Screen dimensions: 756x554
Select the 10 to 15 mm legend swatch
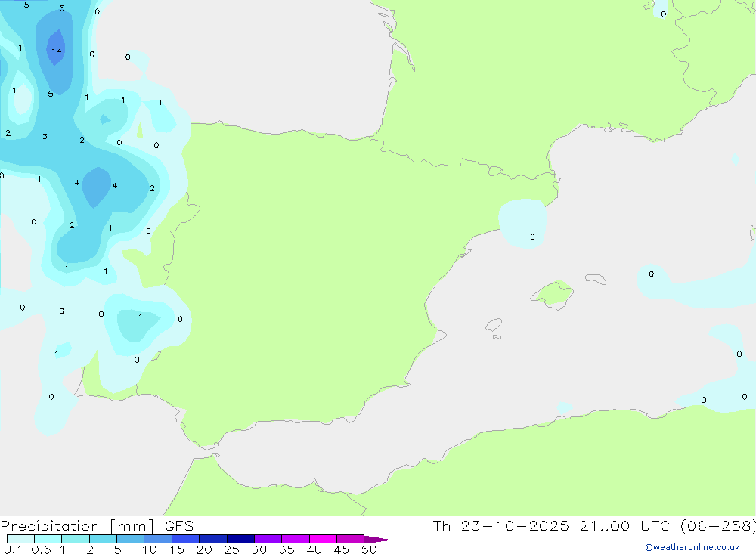tap(158, 539)
